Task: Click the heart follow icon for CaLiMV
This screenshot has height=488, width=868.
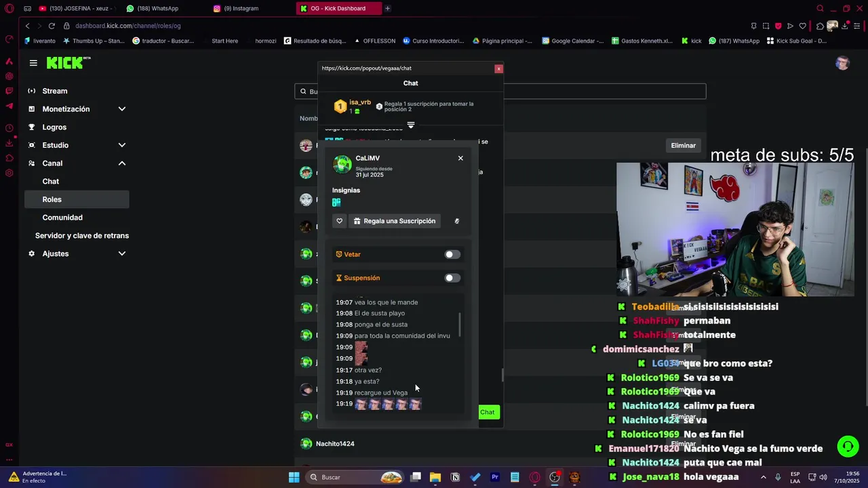Action: click(x=340, y=221)
